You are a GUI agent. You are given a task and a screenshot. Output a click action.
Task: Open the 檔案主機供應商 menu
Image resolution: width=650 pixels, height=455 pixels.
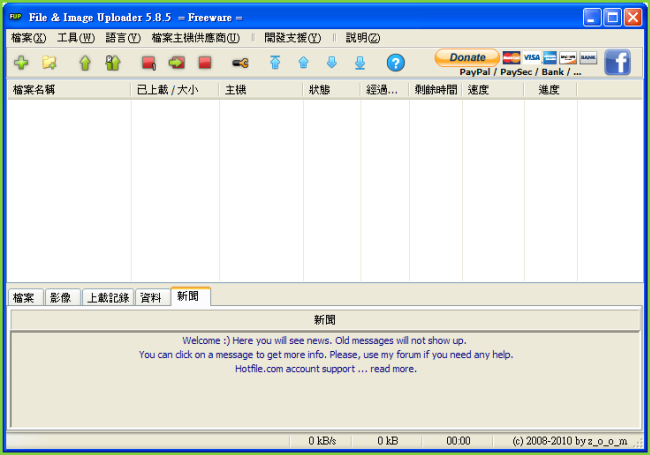pos(195,38)
